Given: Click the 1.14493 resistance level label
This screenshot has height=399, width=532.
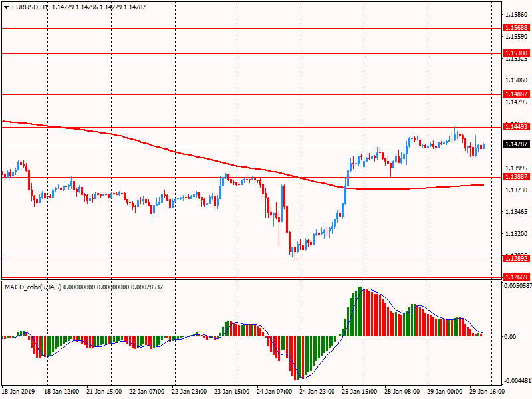Looking at the screenshot, I should pyautogui.click(x=516, y=126).
